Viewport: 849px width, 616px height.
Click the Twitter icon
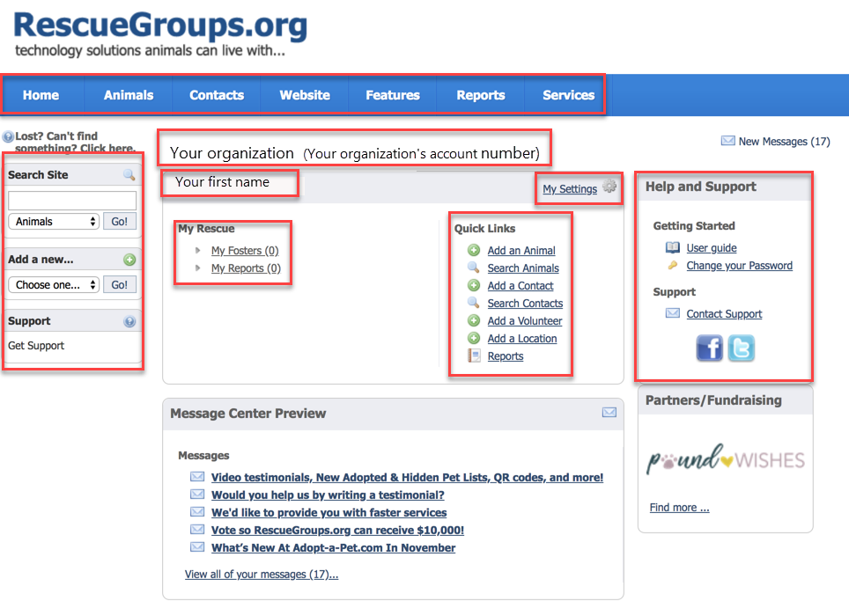741,348
